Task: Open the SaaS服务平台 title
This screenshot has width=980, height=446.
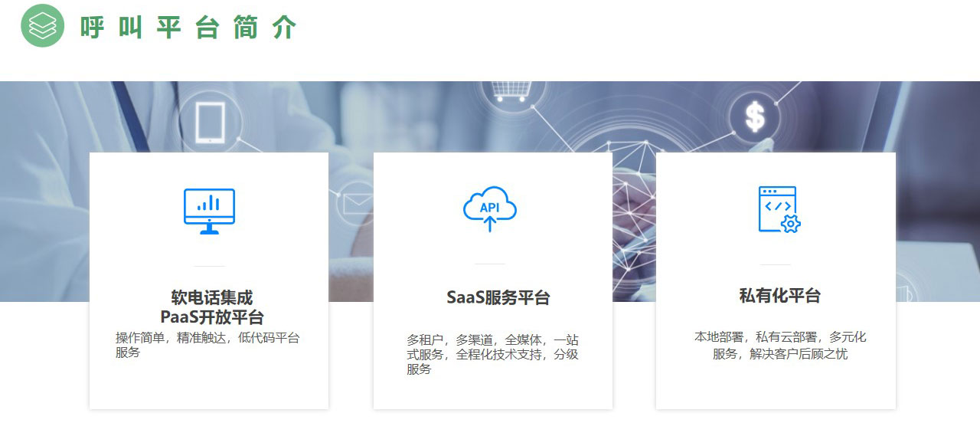Action: (x=498, y=298)
